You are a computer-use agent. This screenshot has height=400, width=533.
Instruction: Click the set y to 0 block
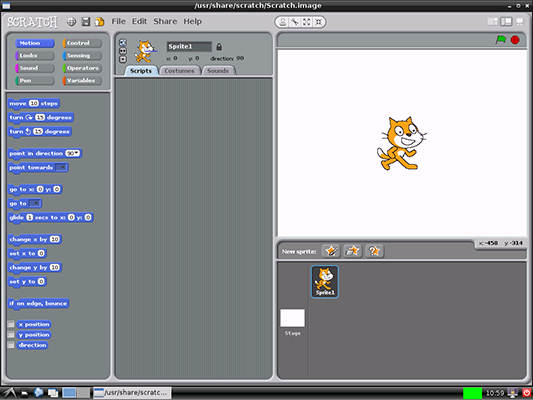coord(27,282)
